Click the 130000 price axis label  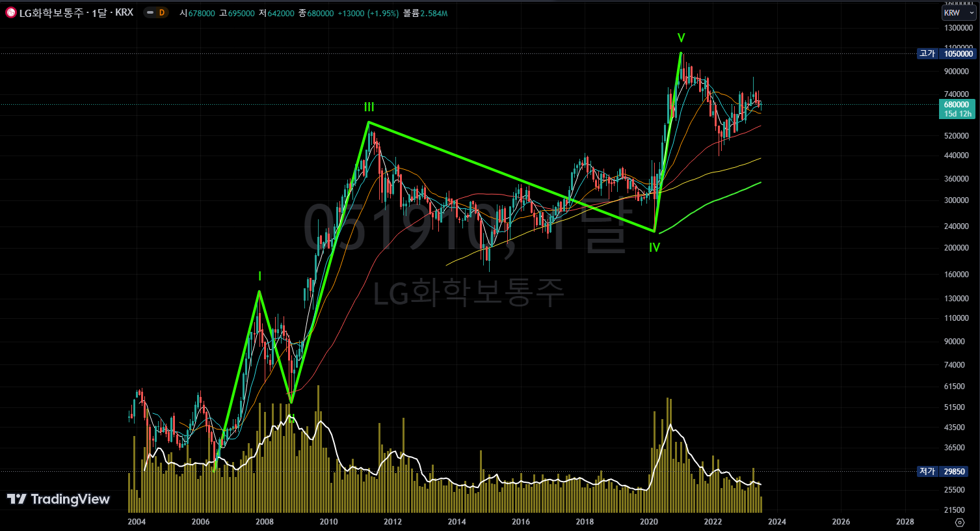(x=957, y=299)
